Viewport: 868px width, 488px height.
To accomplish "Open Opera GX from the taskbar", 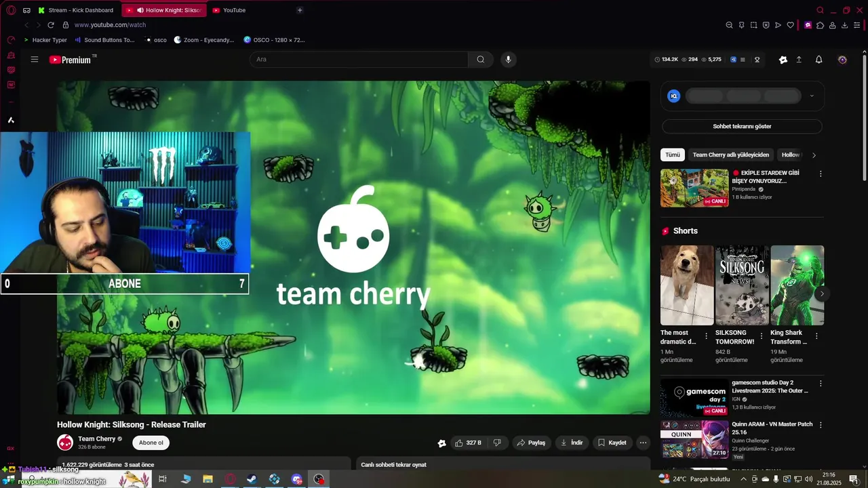I will pyautogui.click(x=230, y=479).
